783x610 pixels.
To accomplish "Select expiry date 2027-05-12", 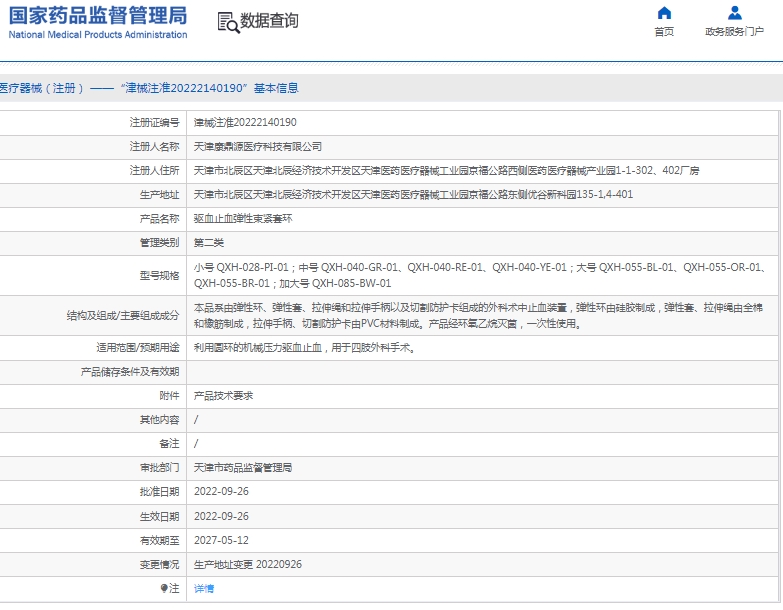I will click(x=221, y=540).
